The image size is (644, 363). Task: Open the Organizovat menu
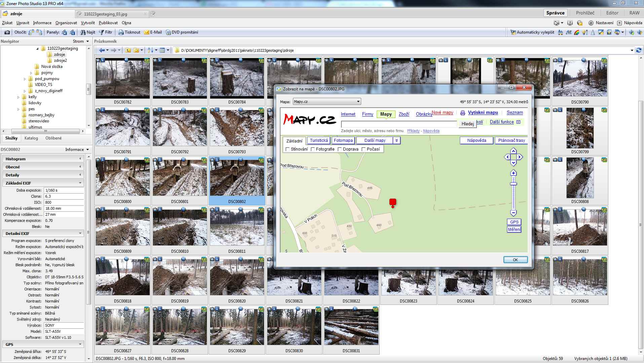(66, 23)
